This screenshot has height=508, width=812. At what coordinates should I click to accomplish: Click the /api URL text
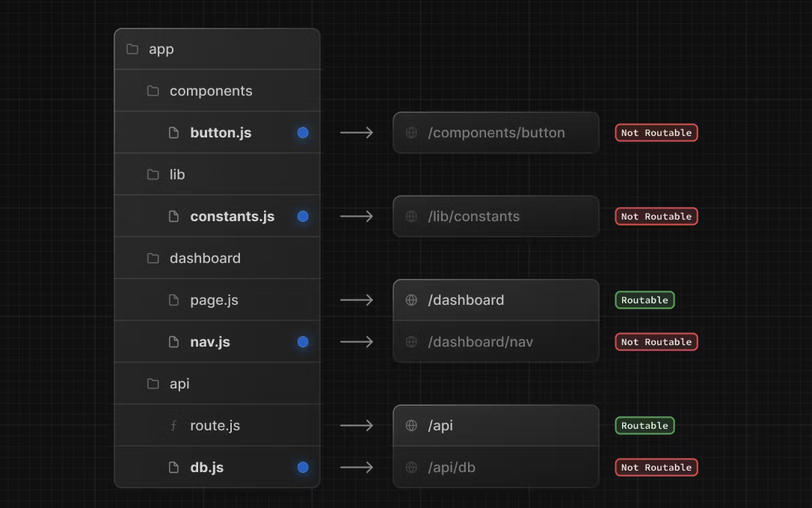[x=440, y=426]
